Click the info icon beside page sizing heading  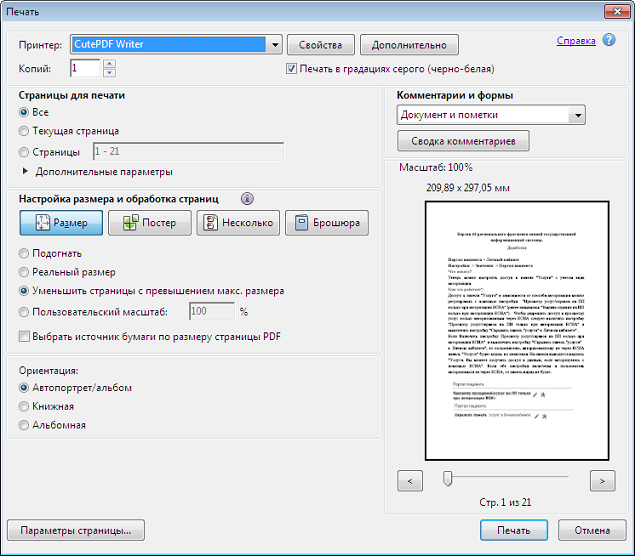(x=247, y=198)
